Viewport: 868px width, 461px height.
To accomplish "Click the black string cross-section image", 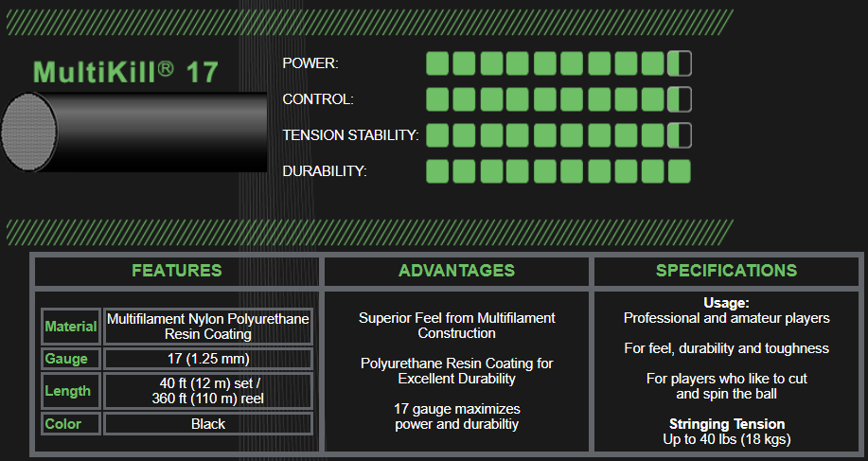I will [133, 133].
